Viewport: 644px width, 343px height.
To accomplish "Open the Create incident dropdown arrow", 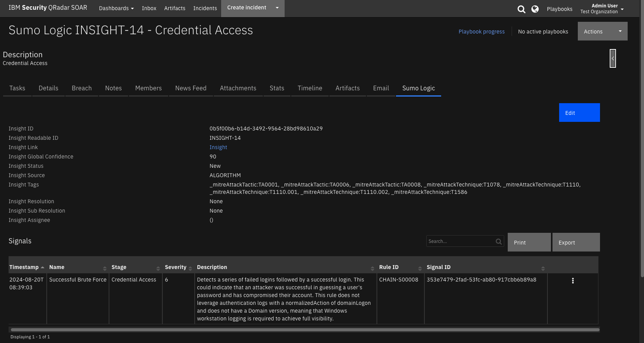I will pyautogui.click(x=277, y=8).
